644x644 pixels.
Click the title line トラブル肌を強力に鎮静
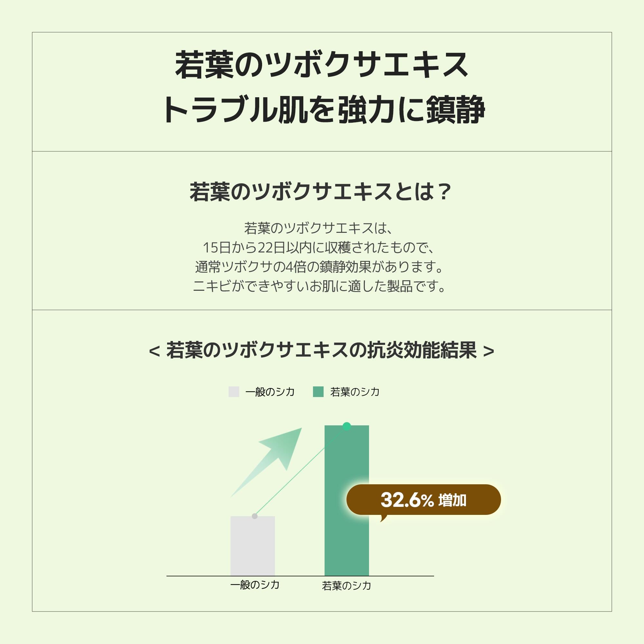click(x=323, y=110)
